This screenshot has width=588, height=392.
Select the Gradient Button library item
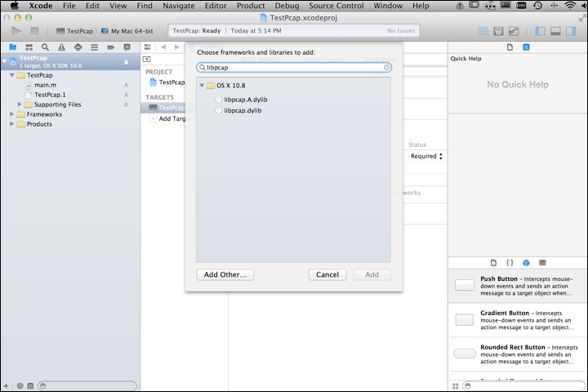tap(518, 320)
